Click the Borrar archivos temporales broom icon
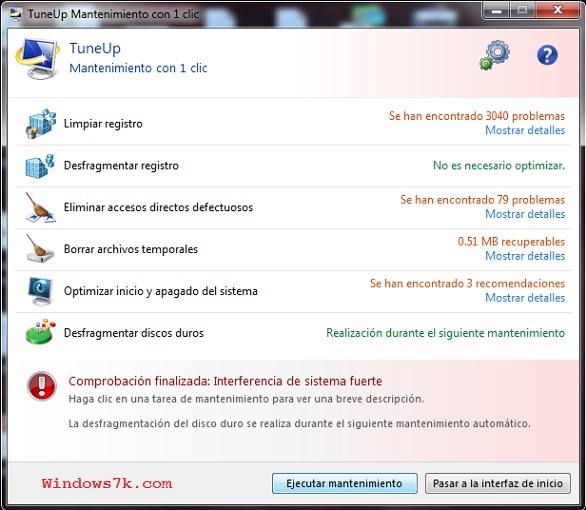This screenshot has height=510, width=586. 40,249
